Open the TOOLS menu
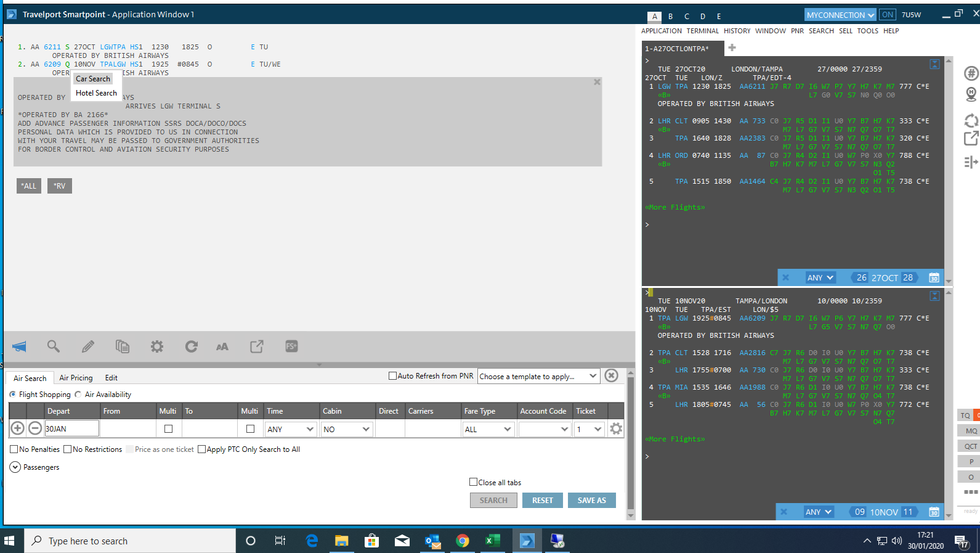This screenshot has height=553, width=980. click(x=868, y=31)
